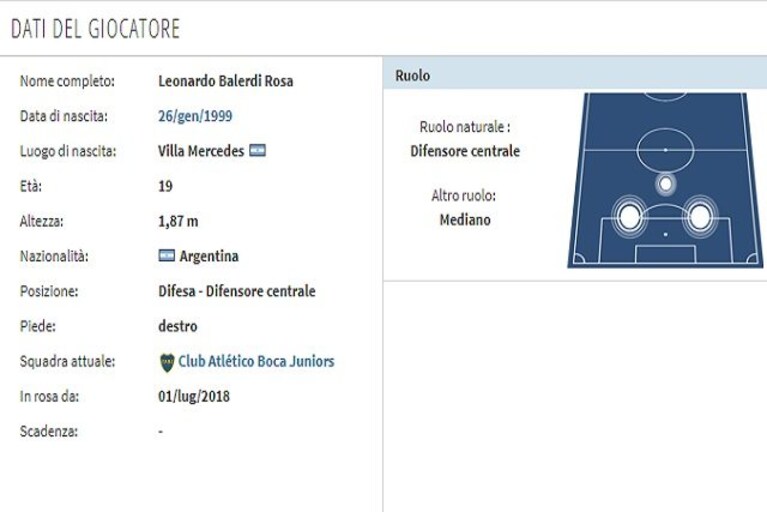The width and height of the screenshot is (767, 512).
Task: Click the Ruolo panel header
Action: click(x=575, y=75)
